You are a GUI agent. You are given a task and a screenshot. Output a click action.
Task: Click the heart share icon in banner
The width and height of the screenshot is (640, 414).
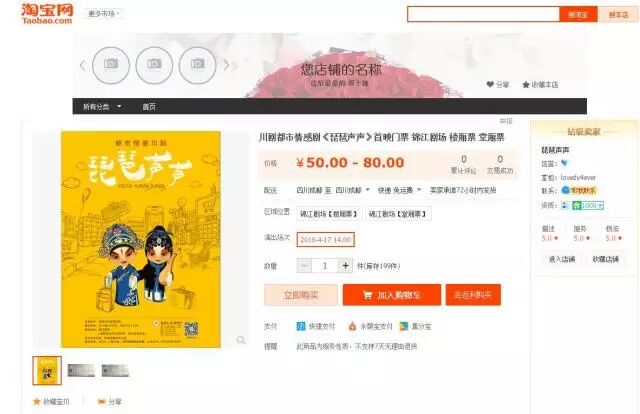[x=490, y=84]
